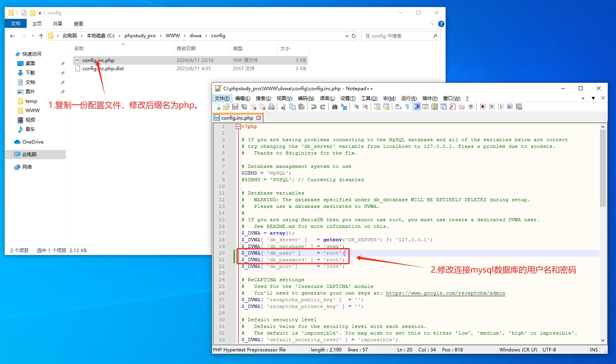This screenshot has width=616, height=364.
Task: Click the New file icon in Notepad++
Action: (218, 107)
